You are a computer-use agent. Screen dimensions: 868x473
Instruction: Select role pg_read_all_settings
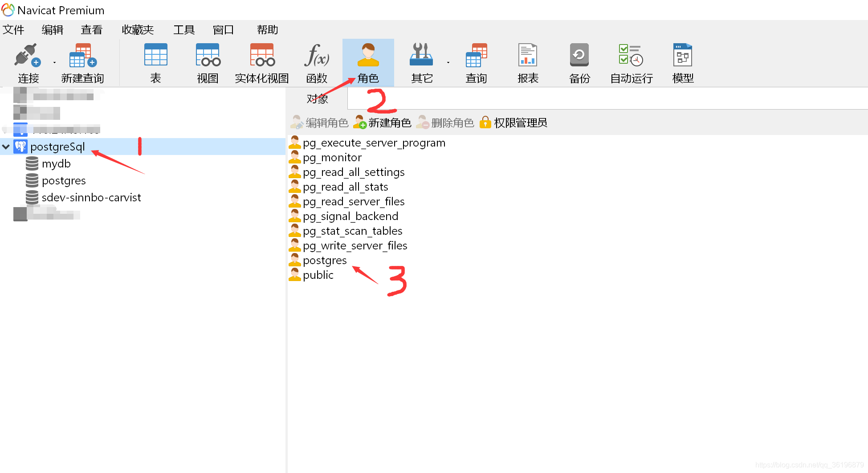point(354,172)
